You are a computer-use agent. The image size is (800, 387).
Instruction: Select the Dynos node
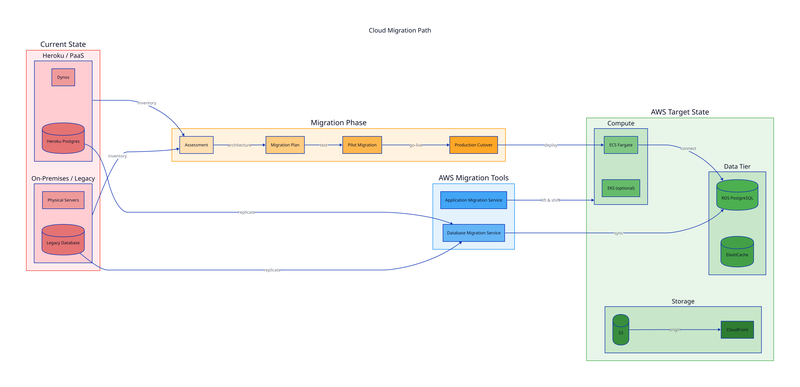tap(63, 78)
